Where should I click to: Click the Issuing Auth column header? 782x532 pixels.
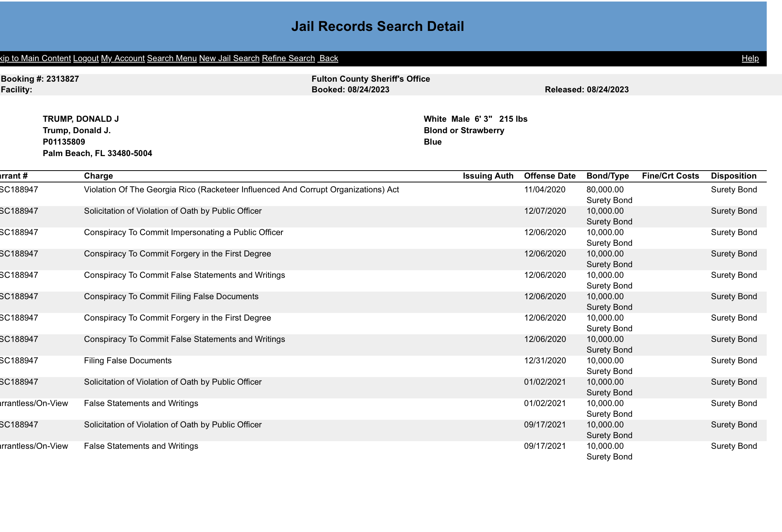[x=488, y=176]
